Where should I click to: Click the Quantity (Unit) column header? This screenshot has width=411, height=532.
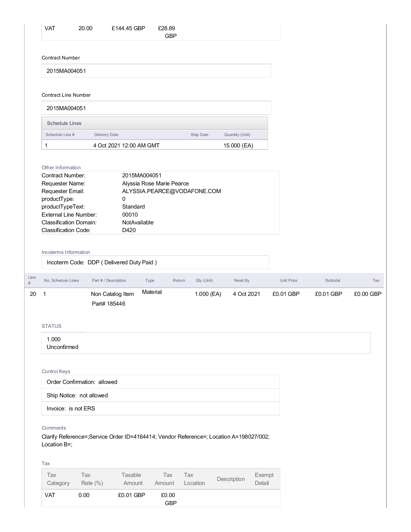(x=237, y=135)
